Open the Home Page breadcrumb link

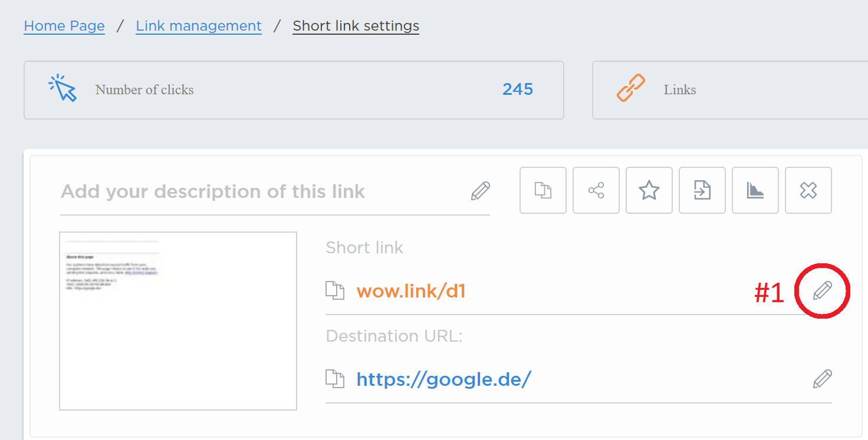pos(64,26)
